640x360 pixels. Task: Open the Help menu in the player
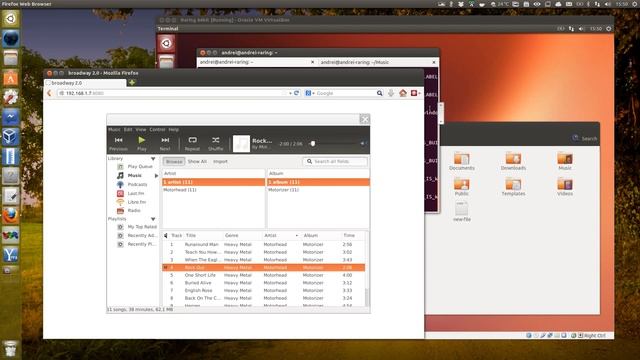coord(174,129)
